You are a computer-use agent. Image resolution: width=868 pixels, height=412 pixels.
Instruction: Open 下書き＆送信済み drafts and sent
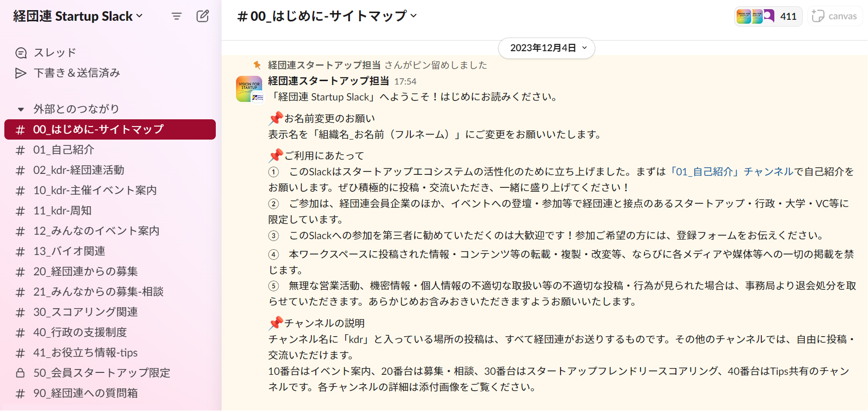pyautogui.click(x=68, y=73)
